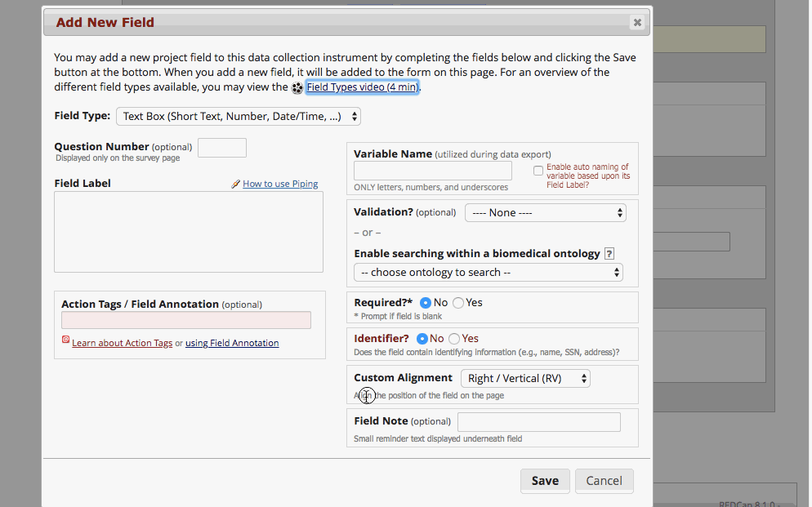Click inside the Field Note input field
The width and height of the screenshot is (812, 507).
coord(538,421)
